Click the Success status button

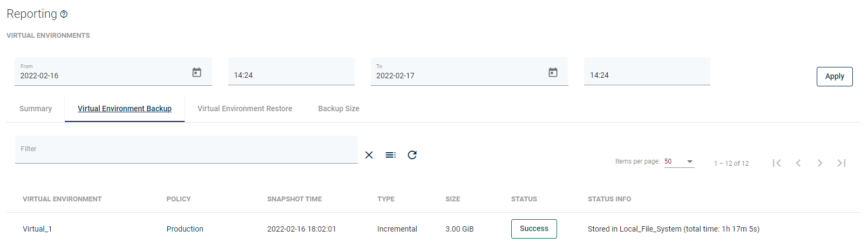coord(534,229)
